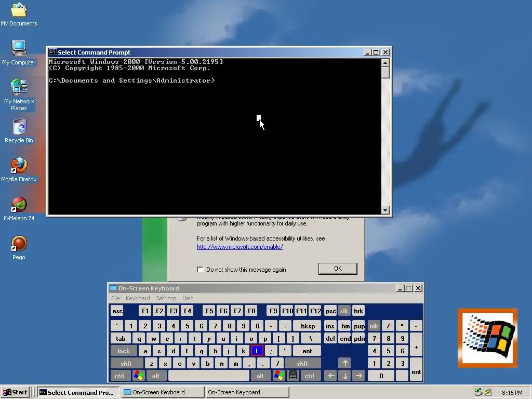The image size is (532, 399).
Task: Click the pdn page down key
Action: tap(359, 338)
